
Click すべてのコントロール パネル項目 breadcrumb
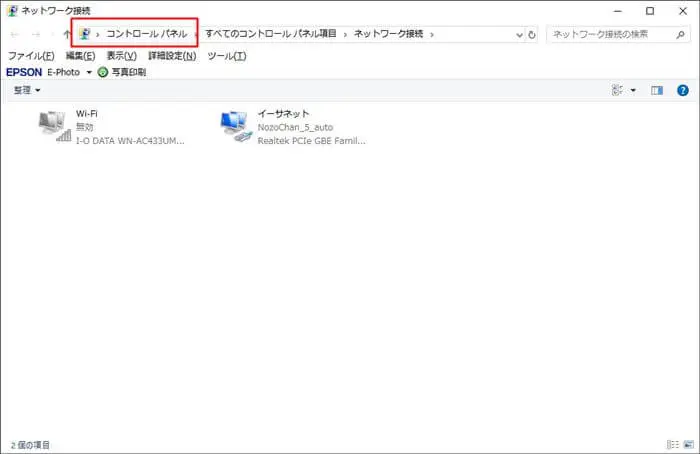coord(272,34)
